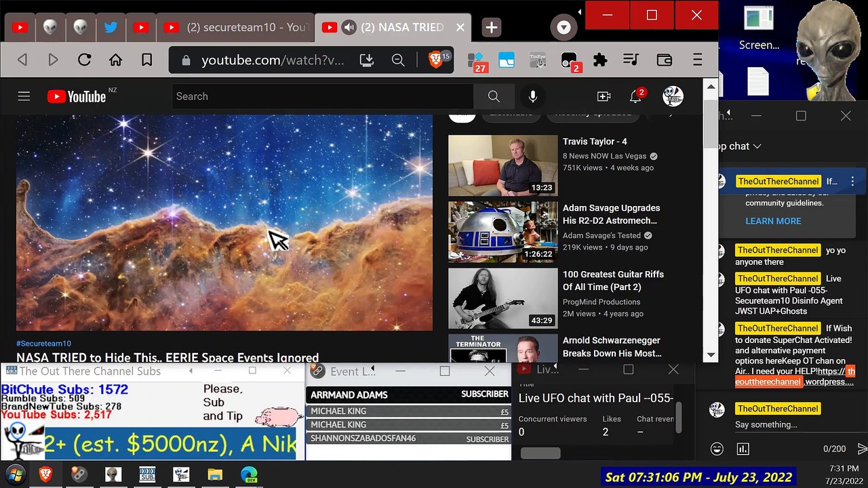Image resolution: width=868 pixels, height=488 pixels.
Task: Click the YouTube search magnifier button
Action: pos(494,96)
